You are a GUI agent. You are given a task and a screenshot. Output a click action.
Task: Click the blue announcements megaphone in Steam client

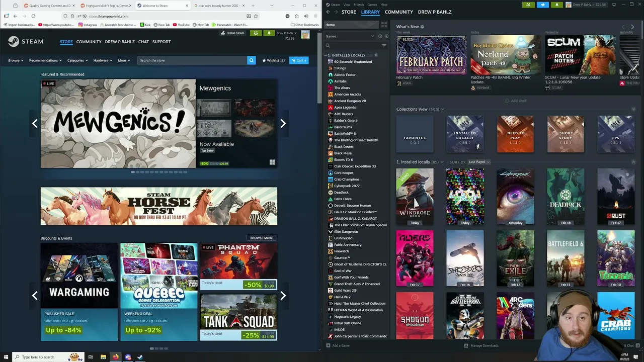point(542,5)
